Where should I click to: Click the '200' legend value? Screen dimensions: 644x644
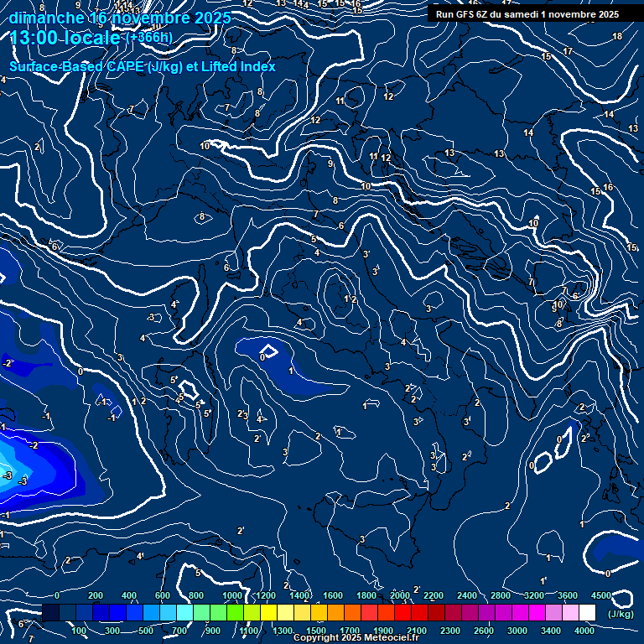click(96, 595)
